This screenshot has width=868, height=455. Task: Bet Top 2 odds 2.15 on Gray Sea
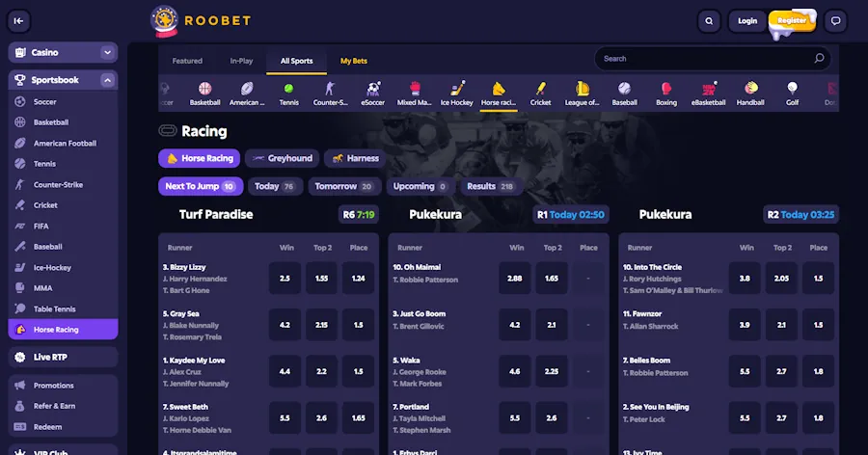point(321,325)
